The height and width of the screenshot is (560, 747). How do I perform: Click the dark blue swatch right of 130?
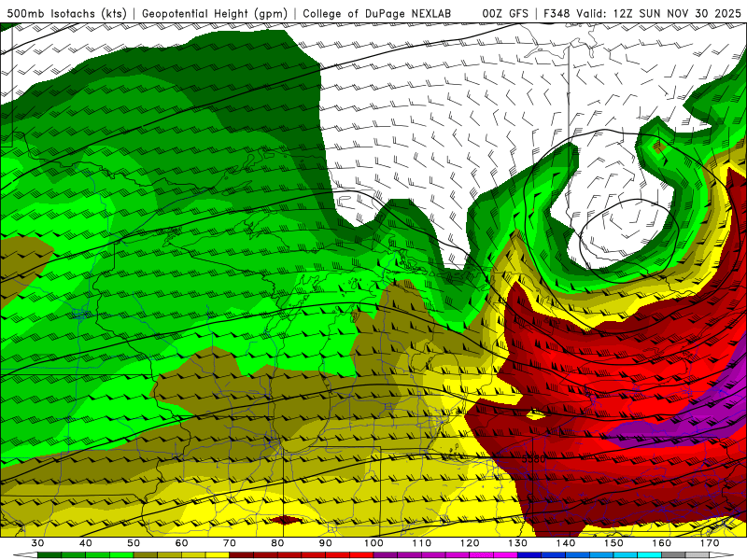coord(529,555)
